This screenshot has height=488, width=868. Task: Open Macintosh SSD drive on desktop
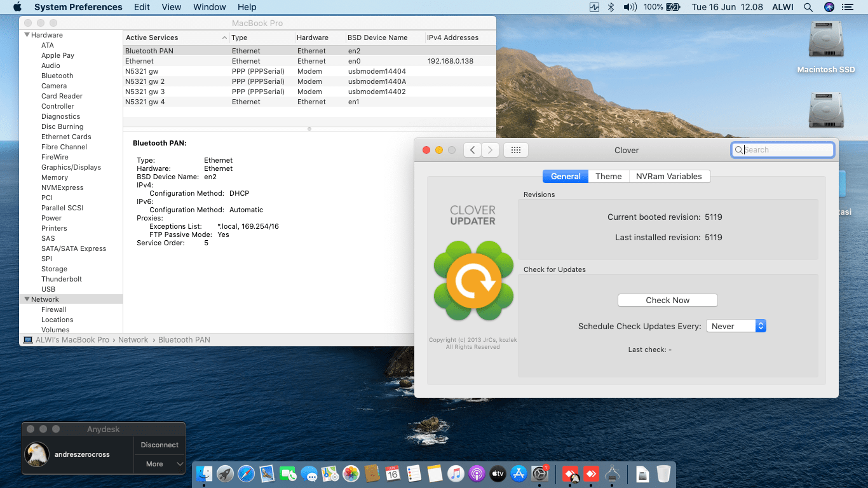coord(826,48)
